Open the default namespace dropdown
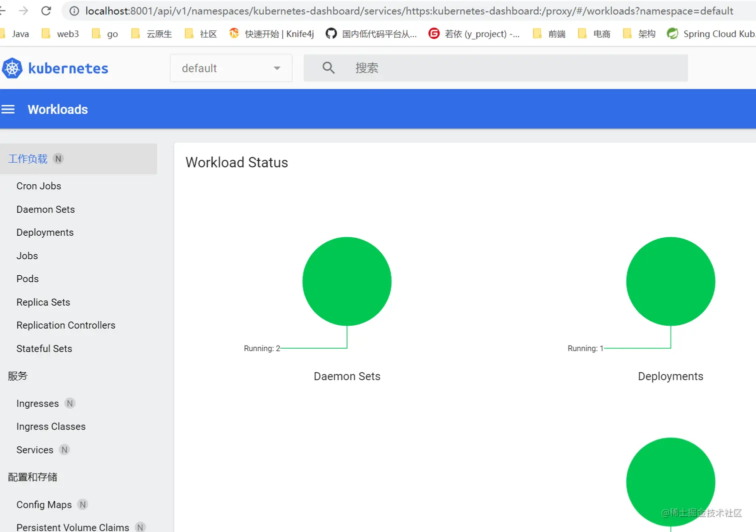This screenshot has width=756, height=532. [x=231, y=68]
